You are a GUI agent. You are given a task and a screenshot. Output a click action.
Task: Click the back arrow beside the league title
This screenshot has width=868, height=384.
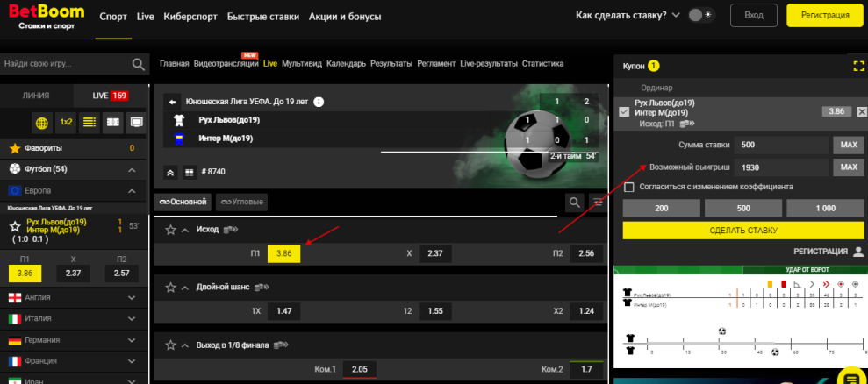click(173, 102)
